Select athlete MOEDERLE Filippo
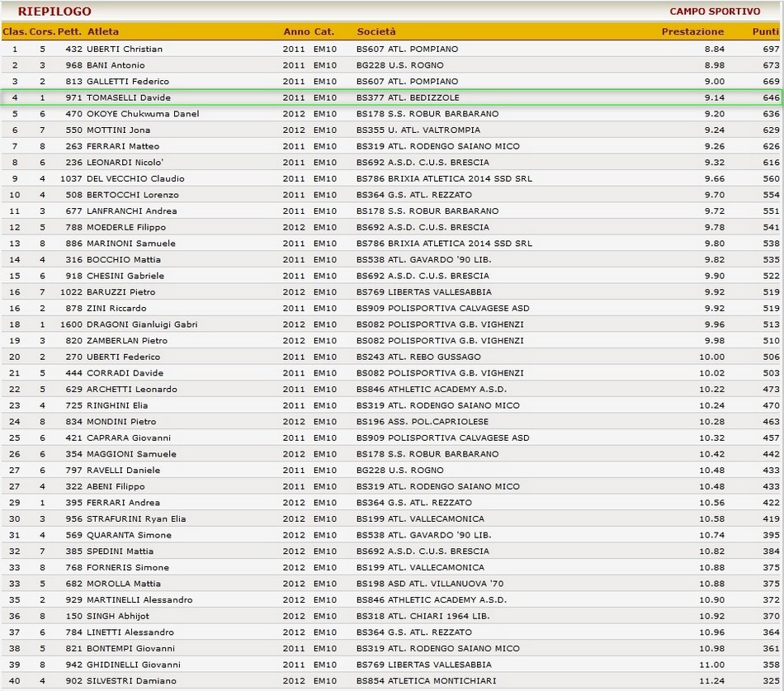Screen dimensions: 784x691 [126, 227]
